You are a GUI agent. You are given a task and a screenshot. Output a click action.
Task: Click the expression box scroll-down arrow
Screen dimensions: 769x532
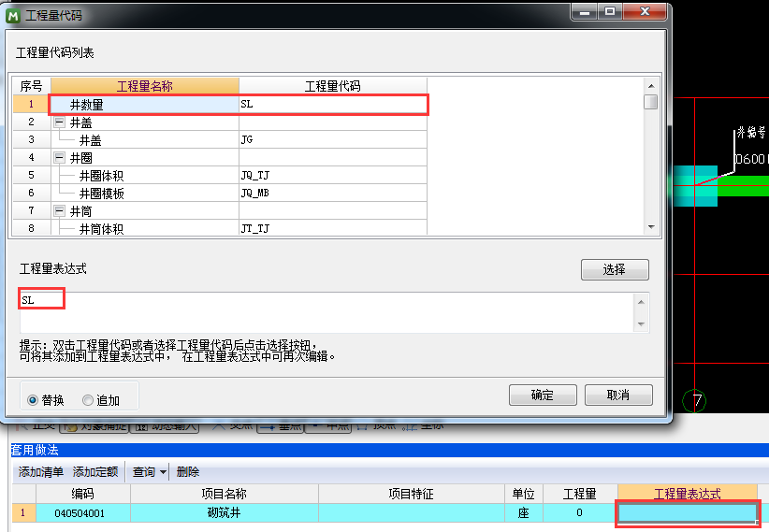click(641, 324)
